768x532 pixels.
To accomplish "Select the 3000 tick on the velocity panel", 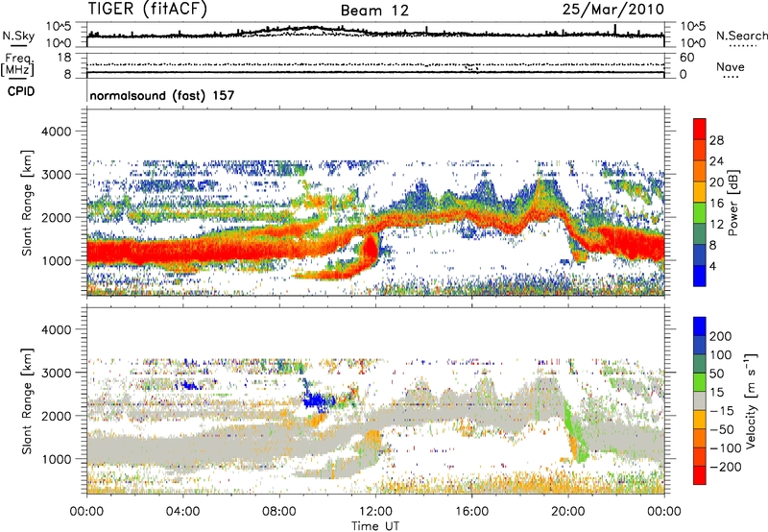I will coord(56,373).
